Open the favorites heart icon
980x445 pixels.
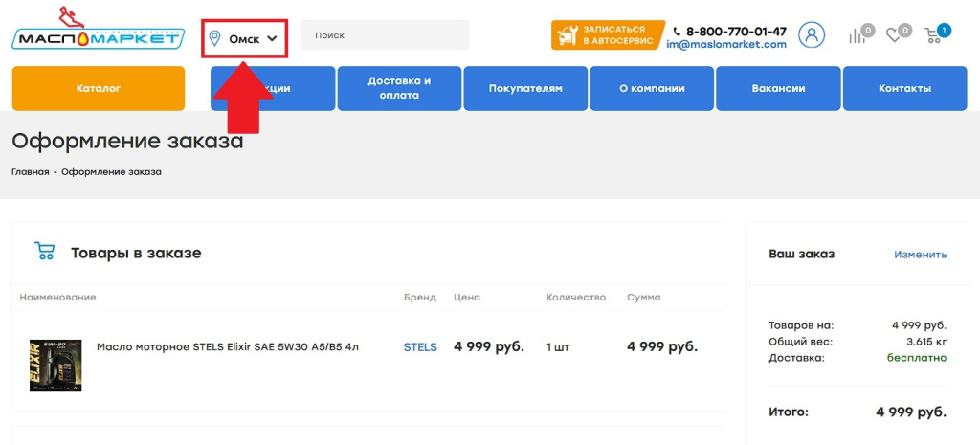coord(894,35)
